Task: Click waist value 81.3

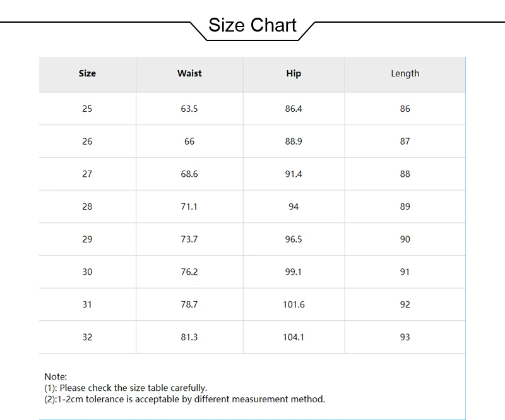Action: (189, 337)
